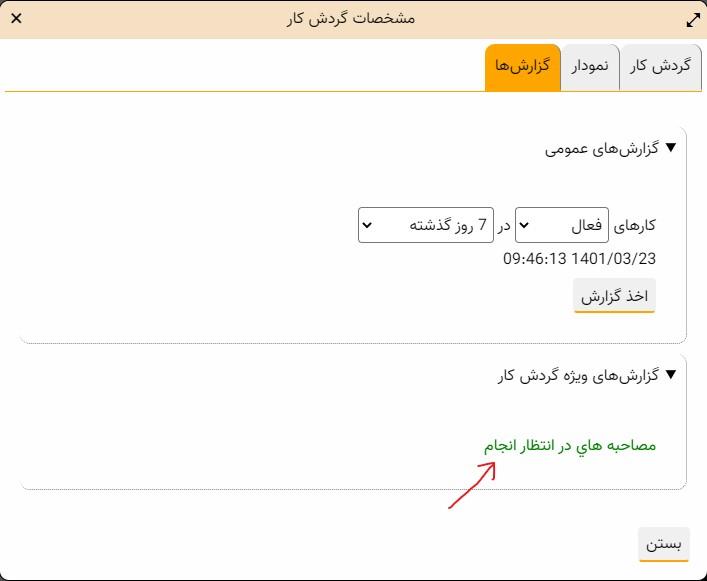Collapse the گزارش‌های عمومی section triangle

[x=671, y=148]
